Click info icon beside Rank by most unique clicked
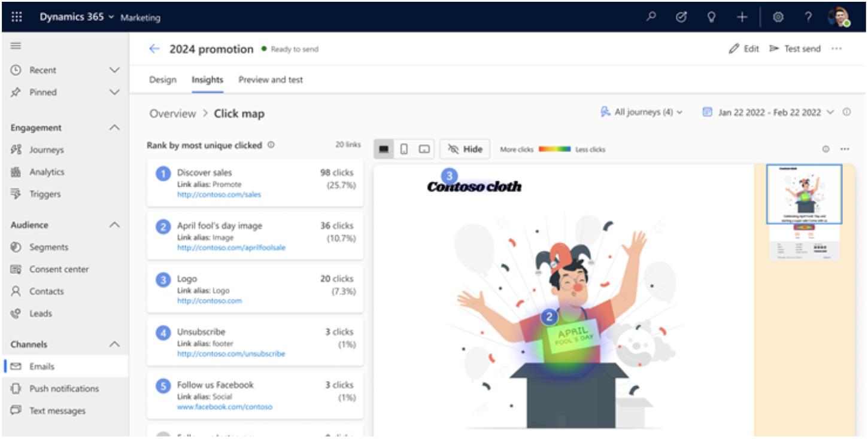Viewport: 868px width, 439px height. click(x=271, y=145)
